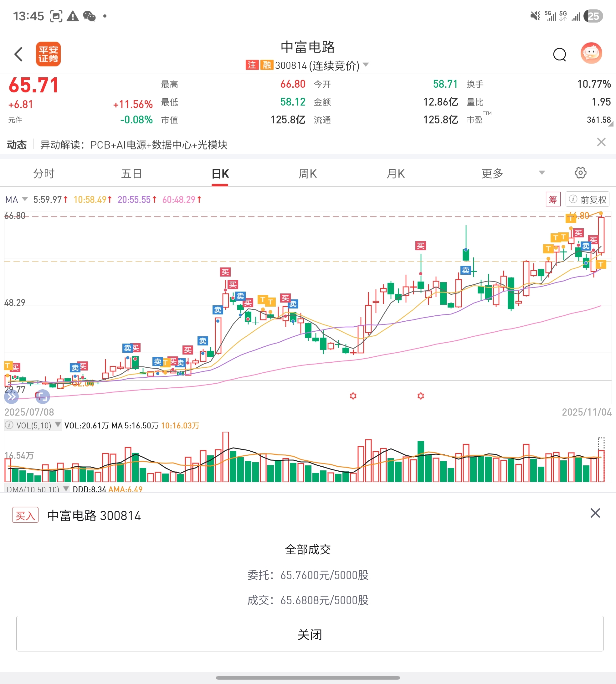Switch to the 周K tab

click(307, 174)
